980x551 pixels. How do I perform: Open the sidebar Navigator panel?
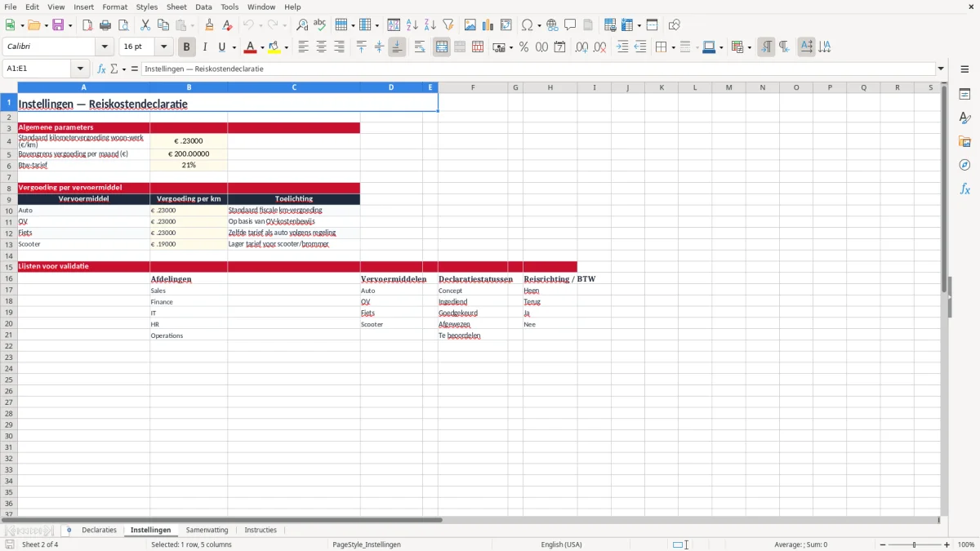click(x=964, y=165)
